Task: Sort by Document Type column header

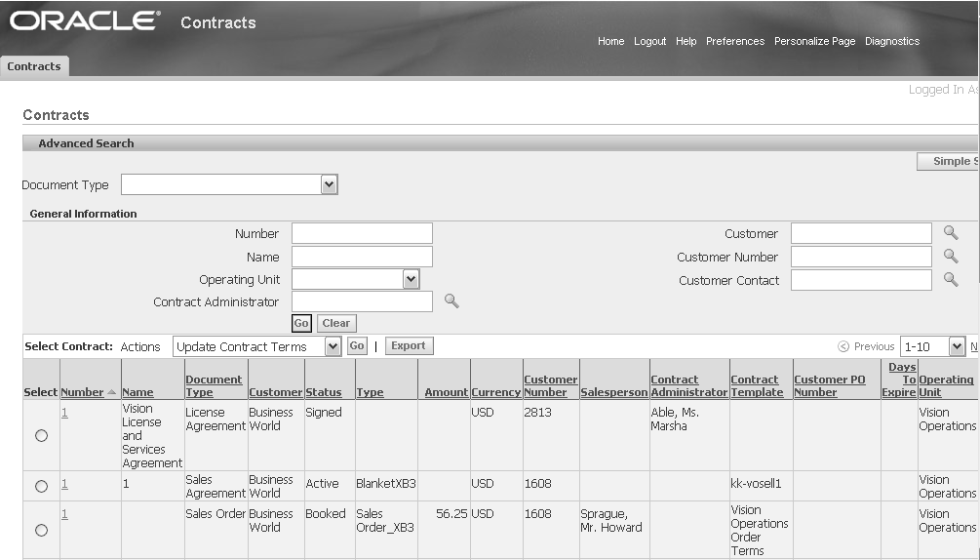Action: pos(214,385)
